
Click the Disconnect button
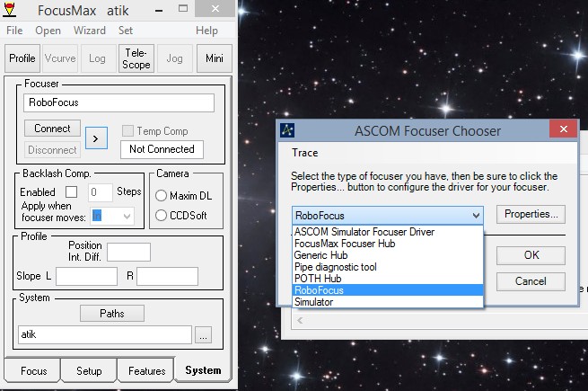pyautogui.click(x=52, y=150)
